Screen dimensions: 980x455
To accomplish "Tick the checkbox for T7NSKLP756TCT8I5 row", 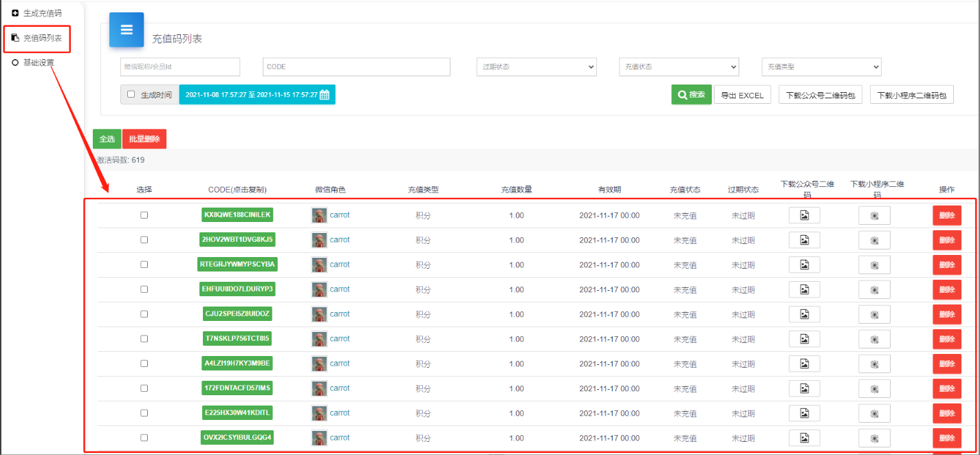I will (x=144, y=339).
